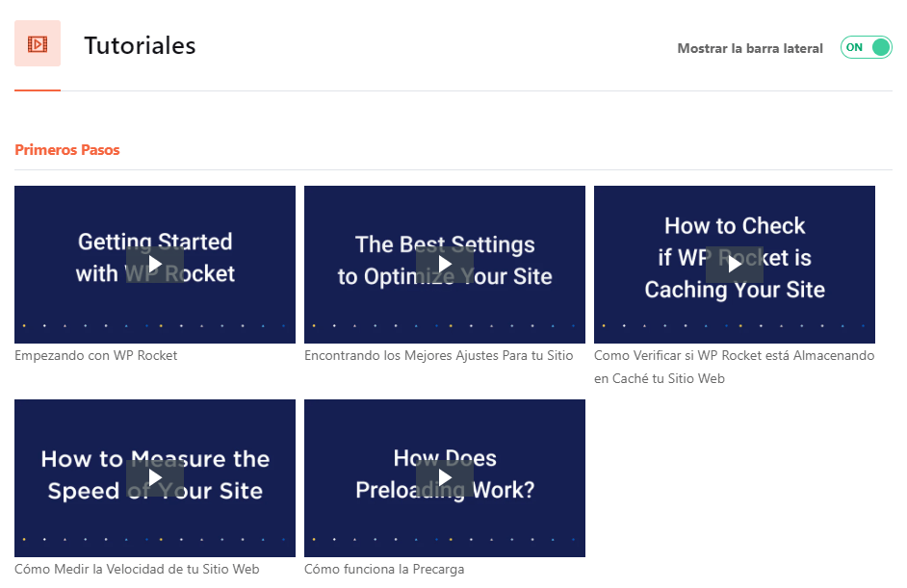Open Empezando con WP Rocket link

tap(95, 355)
